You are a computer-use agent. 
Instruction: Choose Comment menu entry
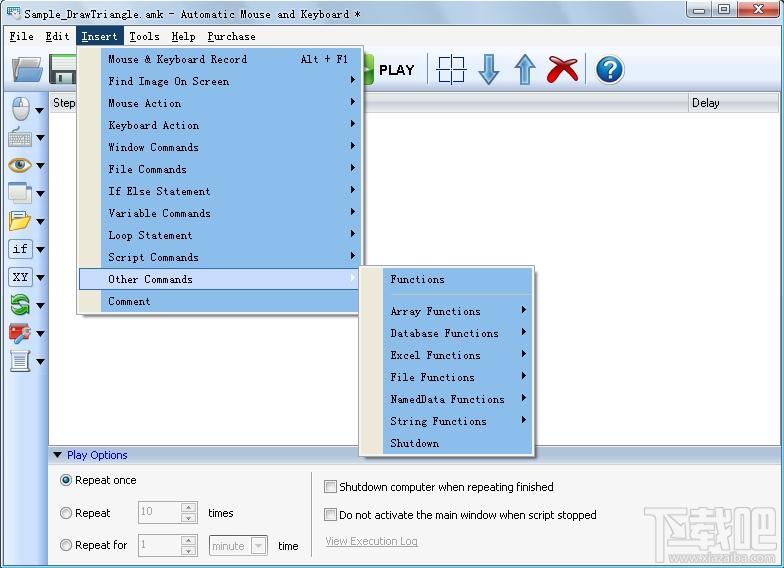(220, 301)
